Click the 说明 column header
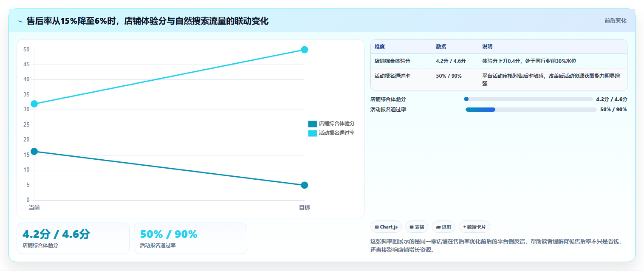 tap(487, 47)
